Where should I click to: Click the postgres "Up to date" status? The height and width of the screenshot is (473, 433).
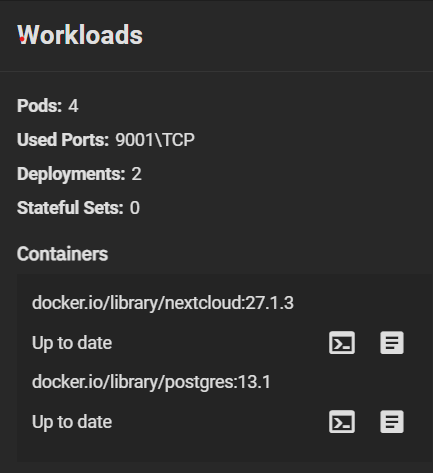pos(72,422)
